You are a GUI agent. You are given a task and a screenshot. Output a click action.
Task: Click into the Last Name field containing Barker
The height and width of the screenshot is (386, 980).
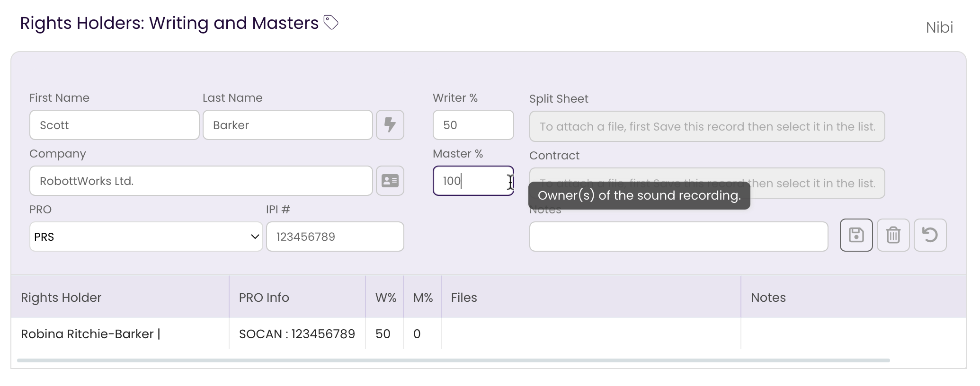(x=288, y=125)
